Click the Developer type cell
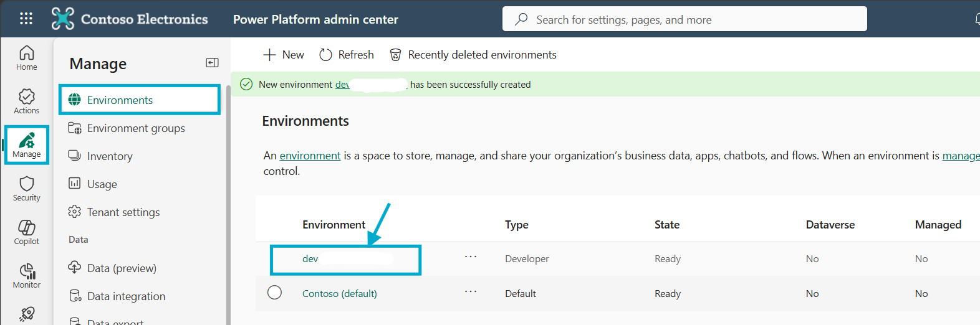The width and height of the screenshot is (980, 325). [527, 259]
